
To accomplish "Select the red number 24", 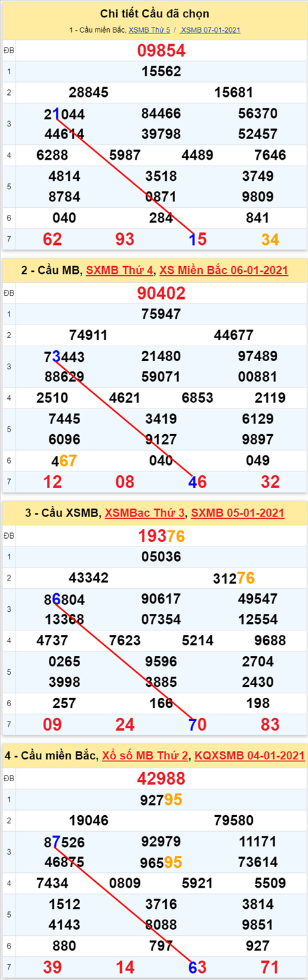I will (125, 725).
